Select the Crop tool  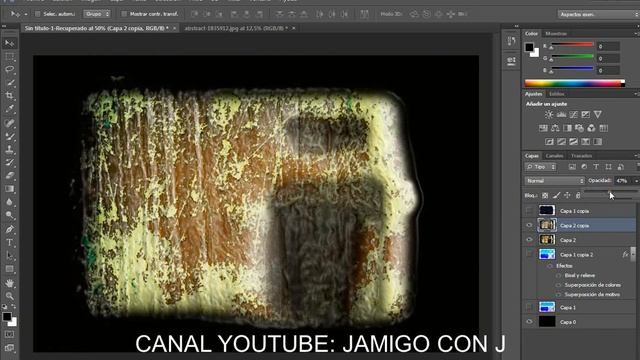point(10,96)
